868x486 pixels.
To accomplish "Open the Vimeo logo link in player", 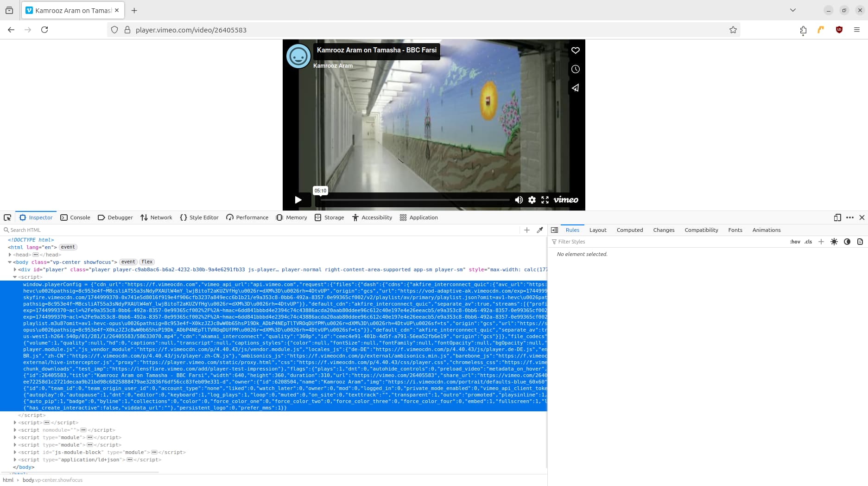I will pos(566,200).
